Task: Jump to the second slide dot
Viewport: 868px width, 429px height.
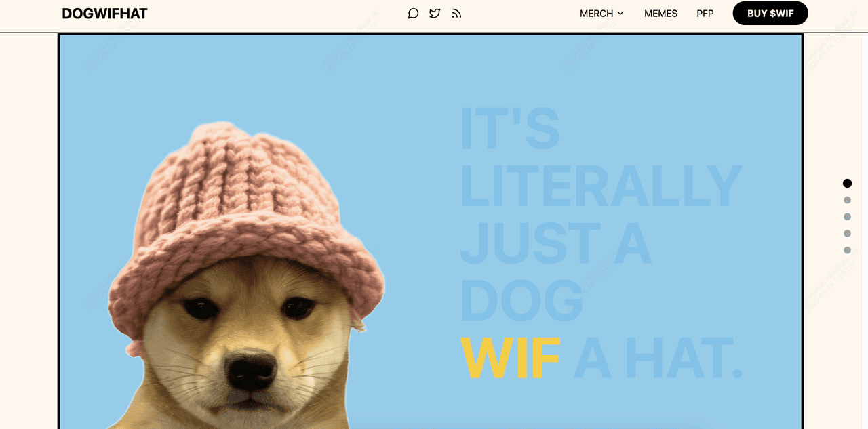Action: point(847,200)
